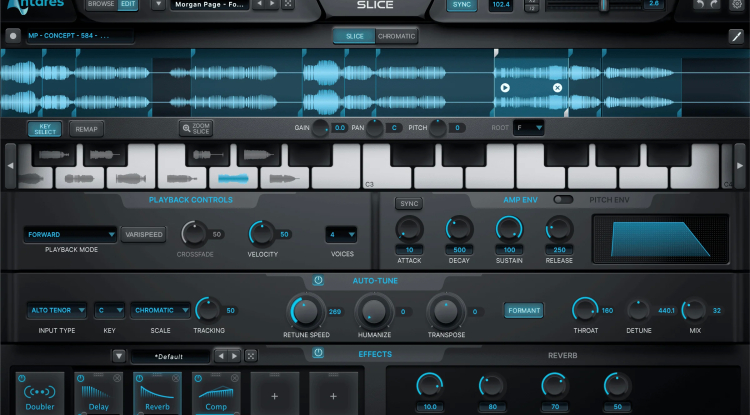Click the pencil edit icon
The height and width of the screenshot is (415, 750).
(736, 36)
